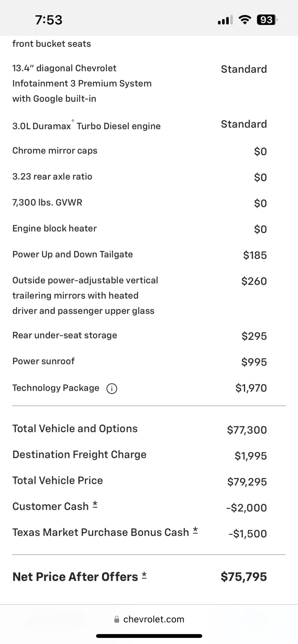Open the Customer Cash asterisk footnote

(95, 505)
